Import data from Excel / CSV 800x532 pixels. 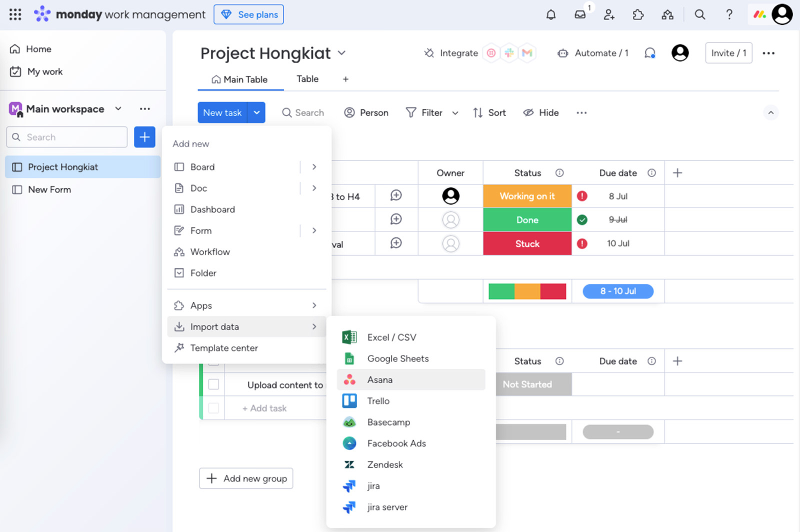click(411, 337)
